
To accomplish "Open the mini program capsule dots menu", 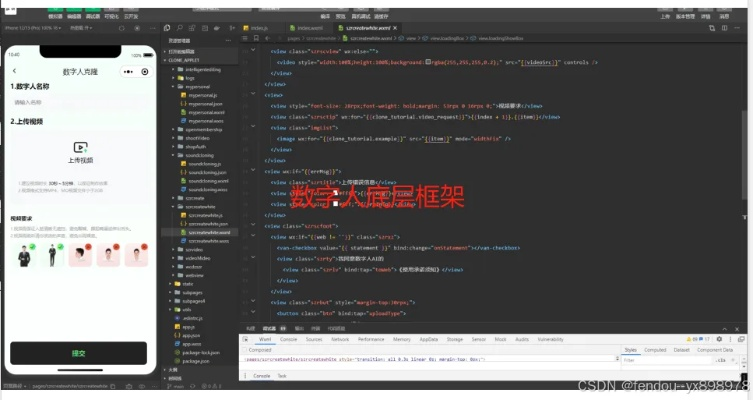I will [x=128, y=72].
